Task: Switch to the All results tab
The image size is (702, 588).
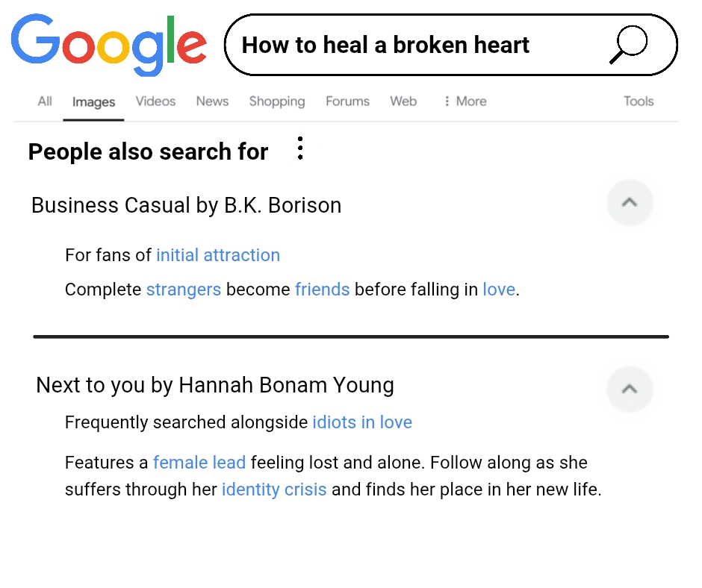Action: [45, 101]
